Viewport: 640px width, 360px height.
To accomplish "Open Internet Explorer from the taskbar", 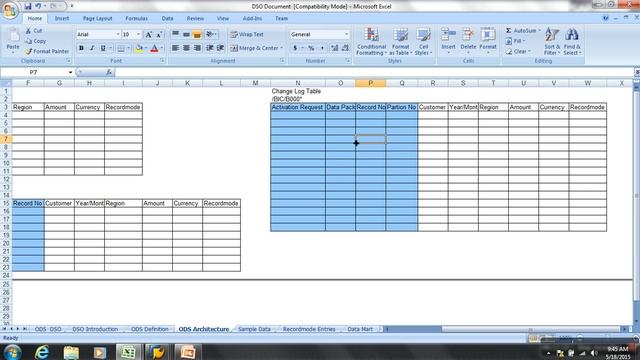I will click(42, 352).
